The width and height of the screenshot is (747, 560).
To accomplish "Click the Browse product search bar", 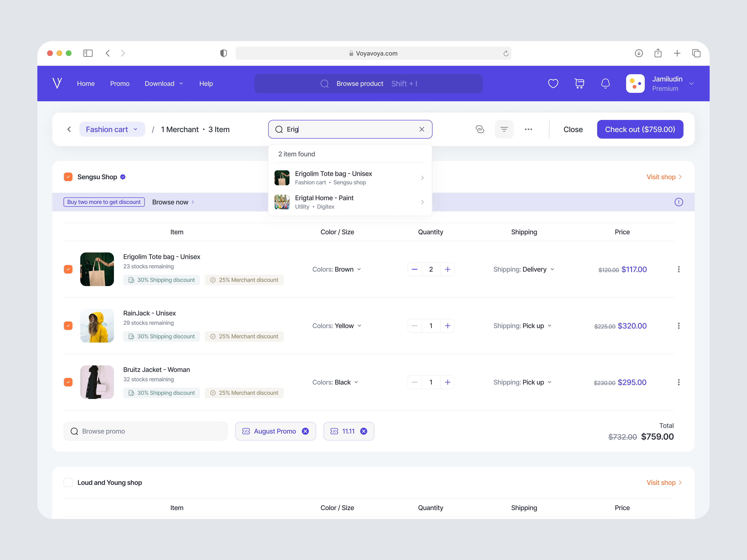I will (x=368, y=83).
